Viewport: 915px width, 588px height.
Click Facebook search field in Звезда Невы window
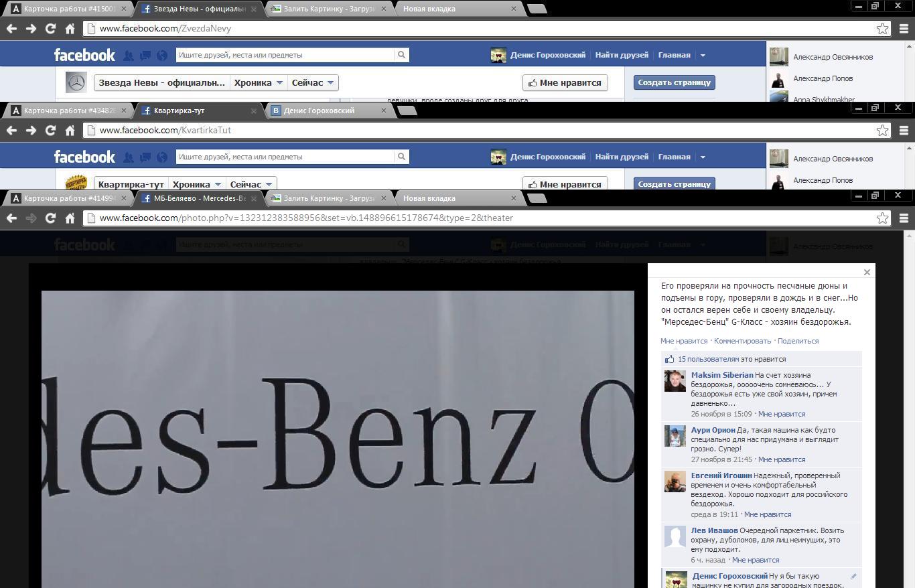click(285, 55)
